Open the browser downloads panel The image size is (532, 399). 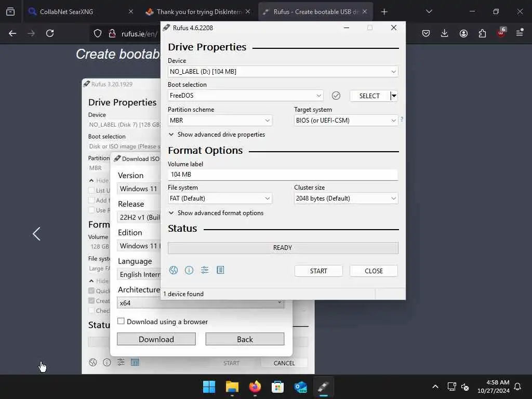(445, 33)
